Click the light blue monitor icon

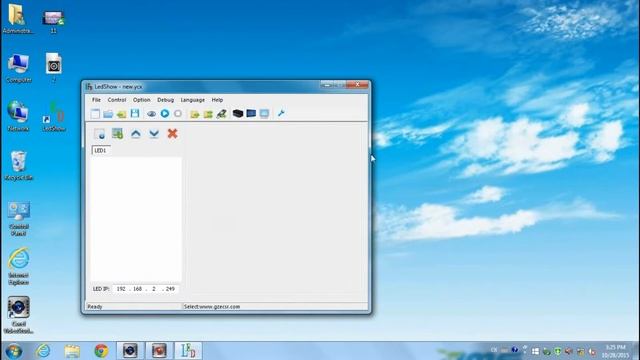click(264, 113)
